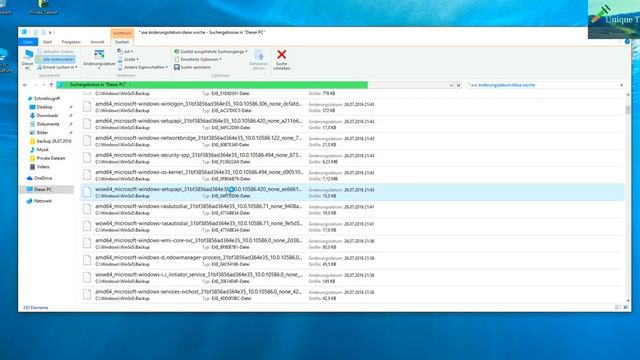
Task: Toggle Alle Unterordner search scope
Action: pyautogui.click(x=56, y=60)
